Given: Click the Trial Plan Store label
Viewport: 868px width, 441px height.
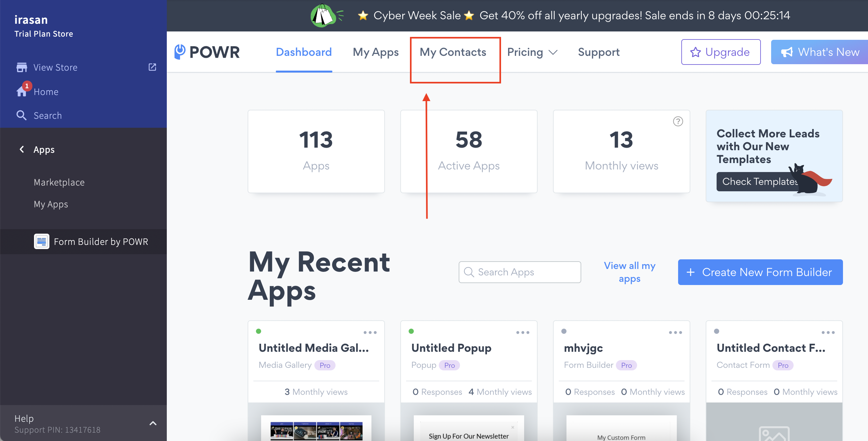Looking at the screenshot, I should click(44, 34).
